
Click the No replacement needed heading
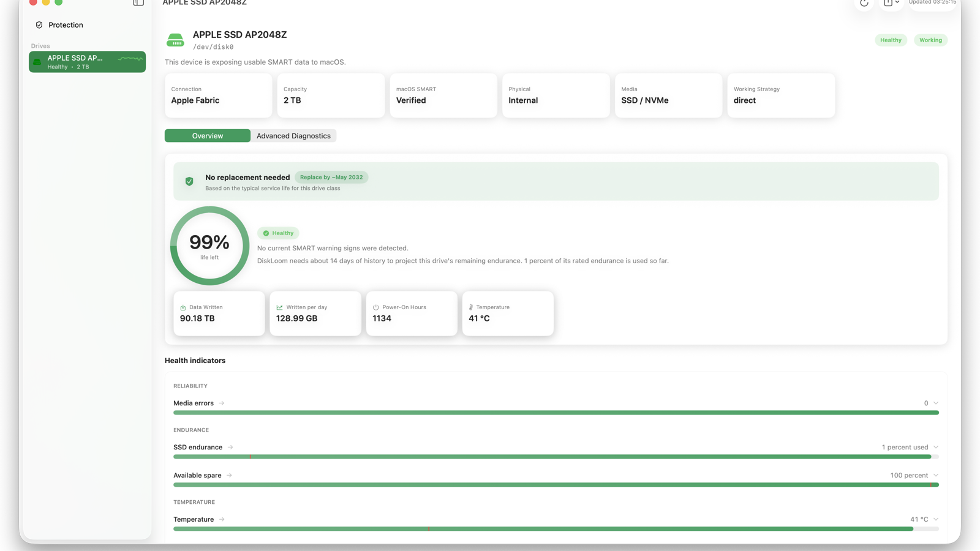pyautogui.click(x=247, y=178)
